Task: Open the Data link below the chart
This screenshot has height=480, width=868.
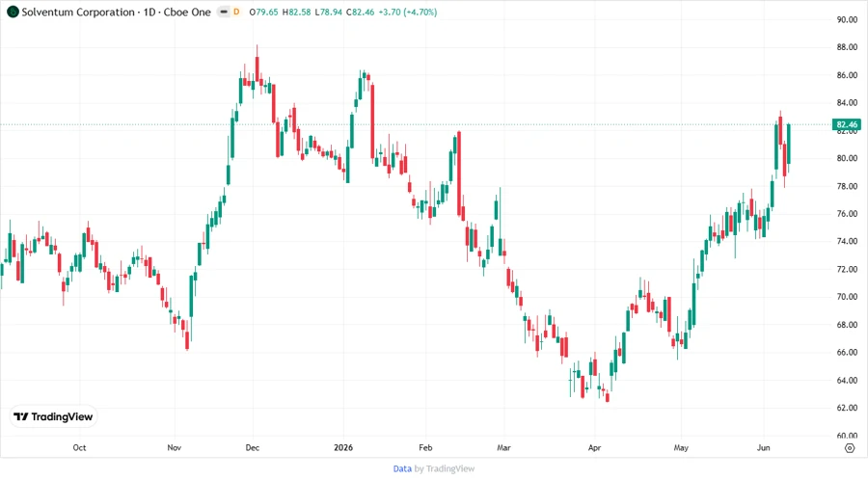Action: point(402,468)
